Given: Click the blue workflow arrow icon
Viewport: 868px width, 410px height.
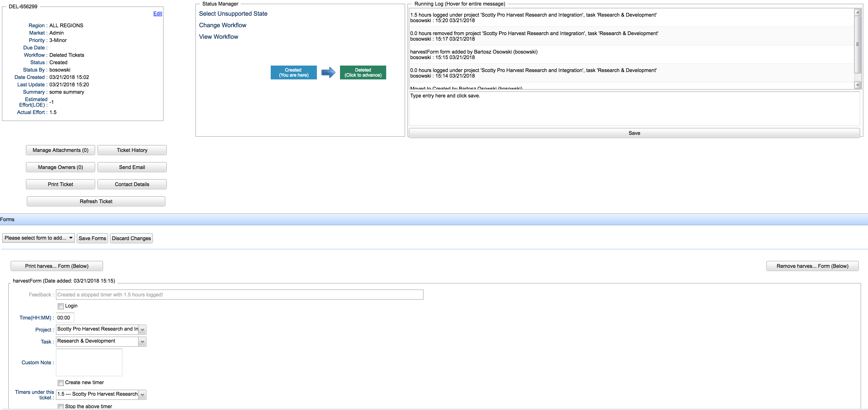Looking at the screenshot, I should 328,72.
